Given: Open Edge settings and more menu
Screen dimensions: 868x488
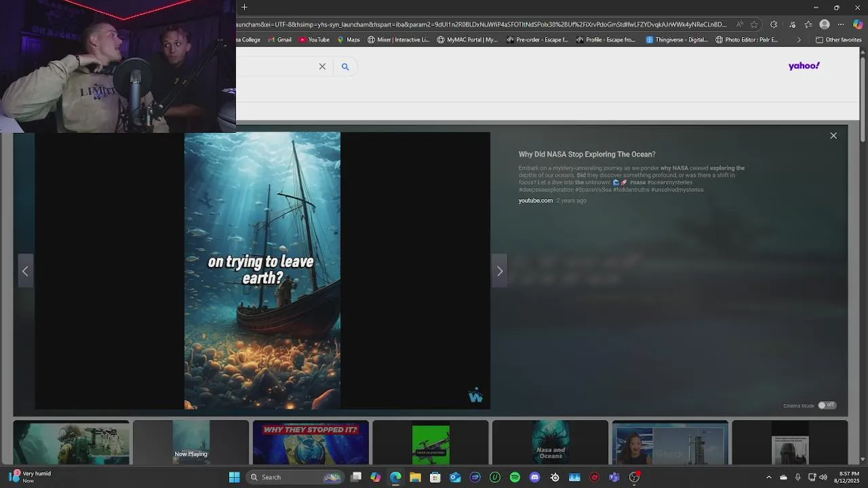Looking at the screenshot, I should pos(841,24).
